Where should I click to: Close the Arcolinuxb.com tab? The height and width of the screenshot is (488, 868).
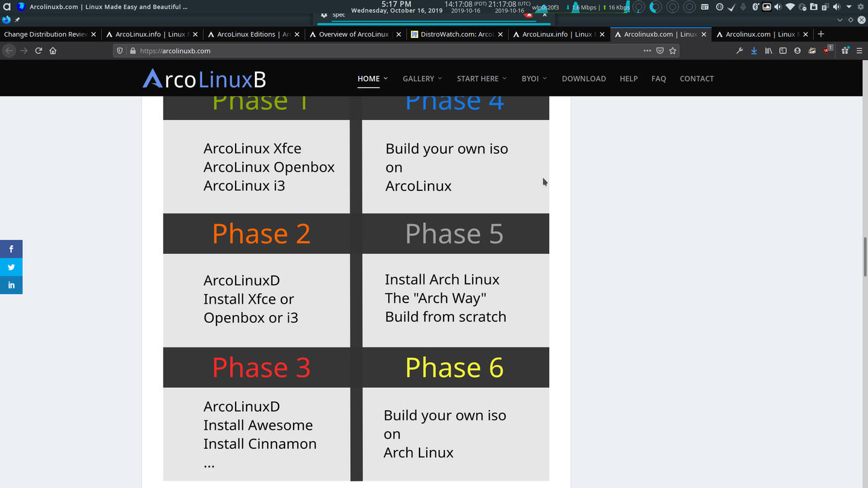click(704, 34)
